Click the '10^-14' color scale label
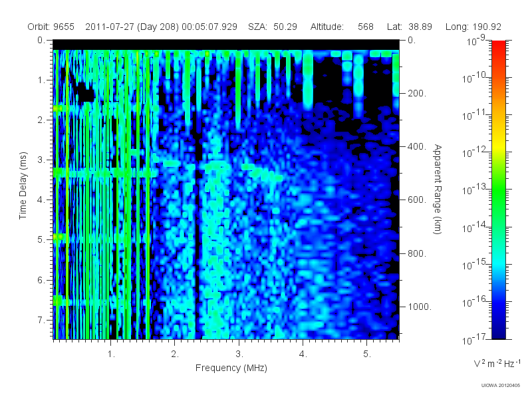 [474, 227]
